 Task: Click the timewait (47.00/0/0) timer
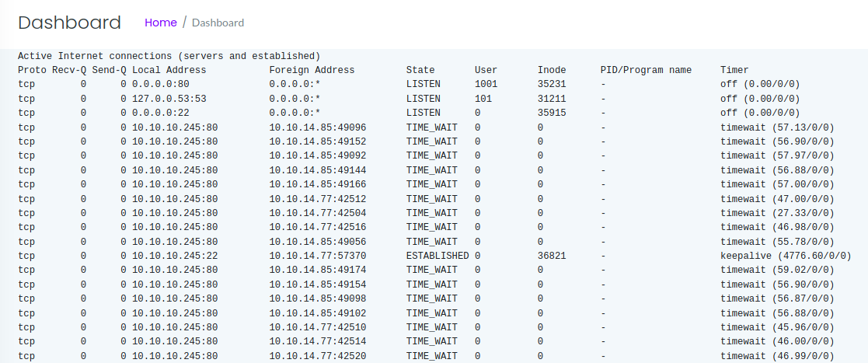pyautogui.click(x=777, y=199)
